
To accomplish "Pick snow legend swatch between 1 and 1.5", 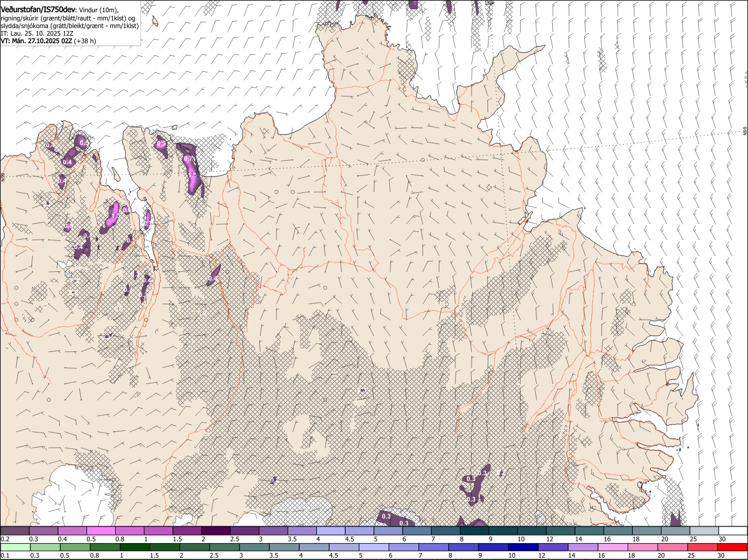I will pos(158,530).
